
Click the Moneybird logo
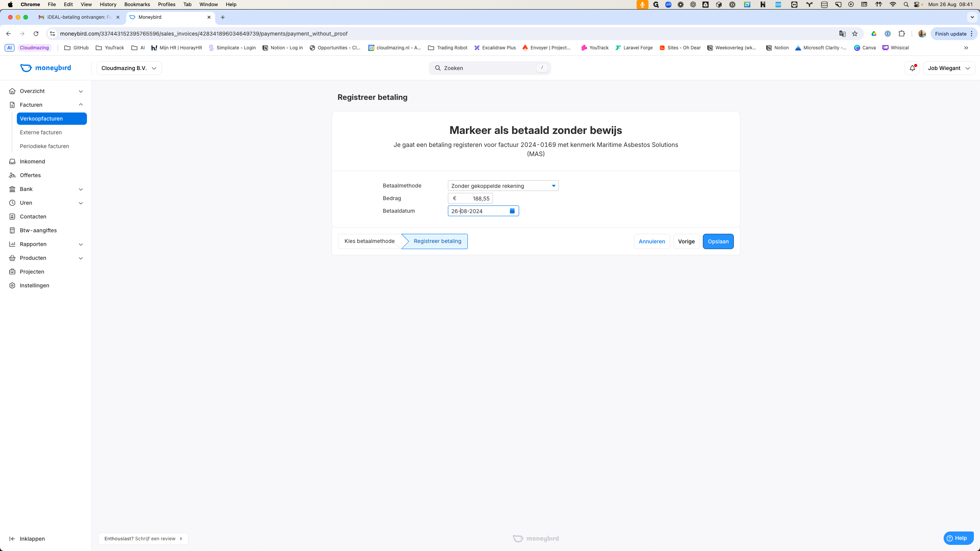[46, 68]
